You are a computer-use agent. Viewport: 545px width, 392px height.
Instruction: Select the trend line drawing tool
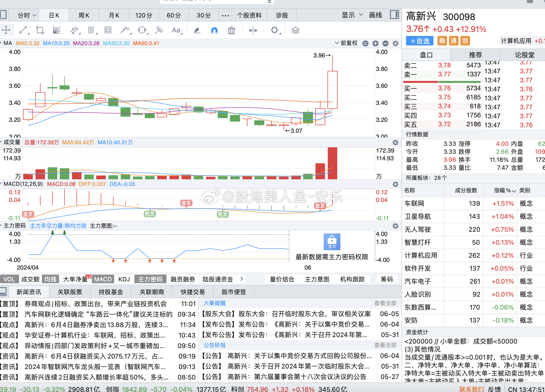point(23,30)
